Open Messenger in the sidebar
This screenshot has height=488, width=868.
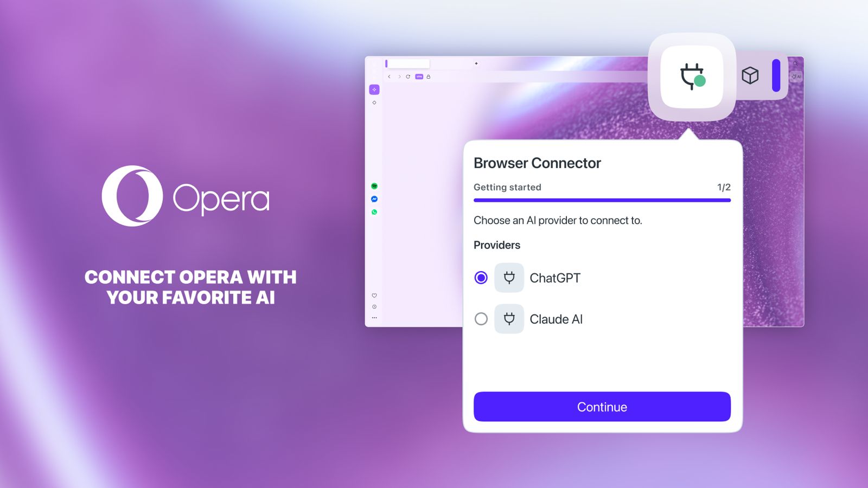coord(374,199)
